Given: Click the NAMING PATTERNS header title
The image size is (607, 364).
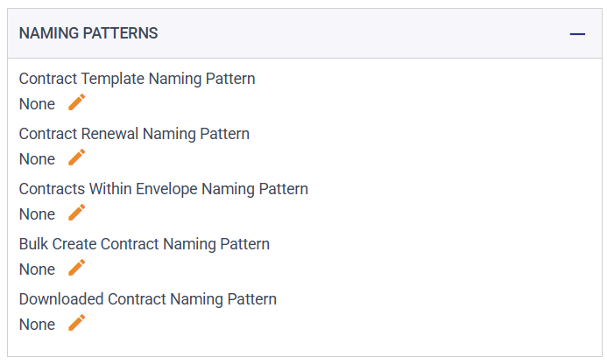Looking at the screenshot, I should pos(88,33).
